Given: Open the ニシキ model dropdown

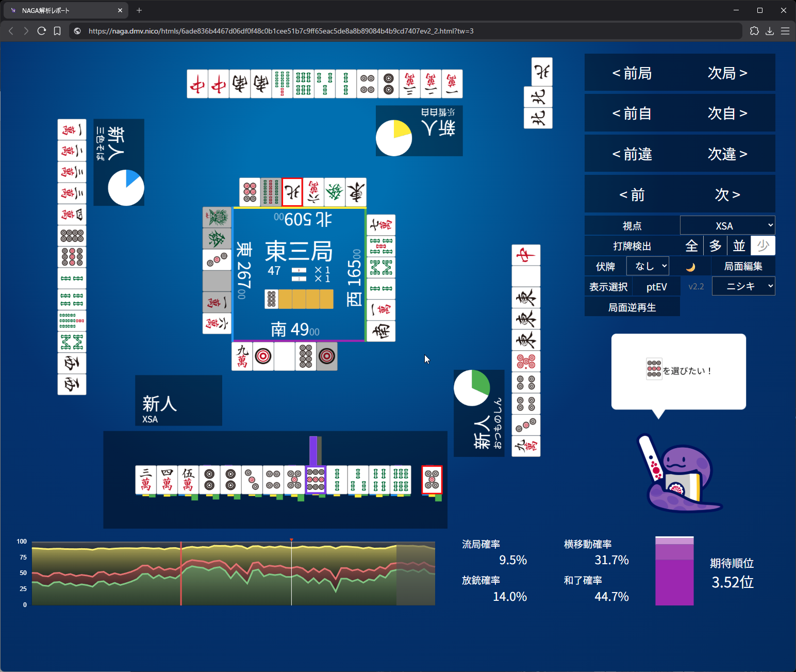Looking at the screenshot, I should [x=743, y=286].
